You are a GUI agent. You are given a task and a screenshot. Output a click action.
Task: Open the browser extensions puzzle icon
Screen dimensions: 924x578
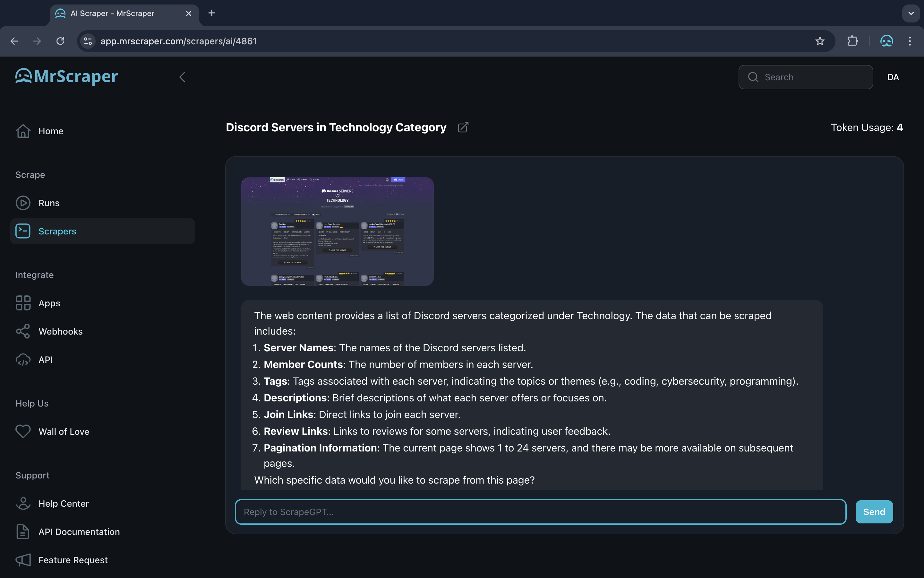[x=852, y=41]
